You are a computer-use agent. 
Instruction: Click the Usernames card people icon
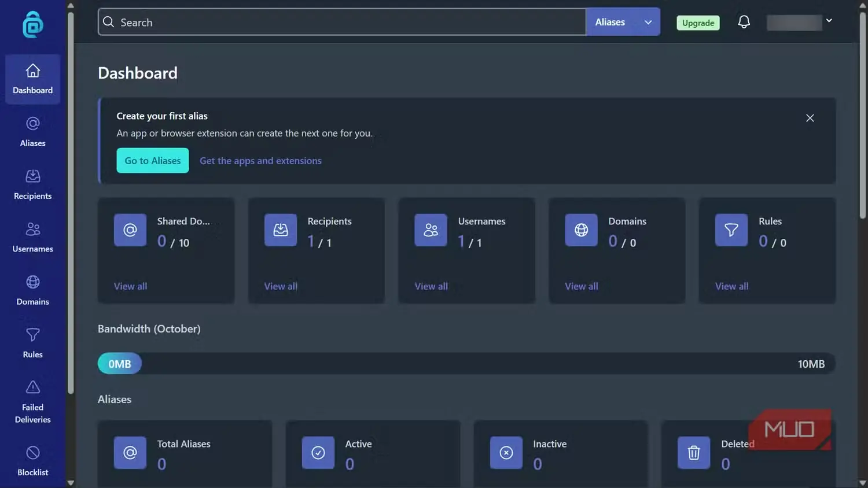[x=431, y=230]
